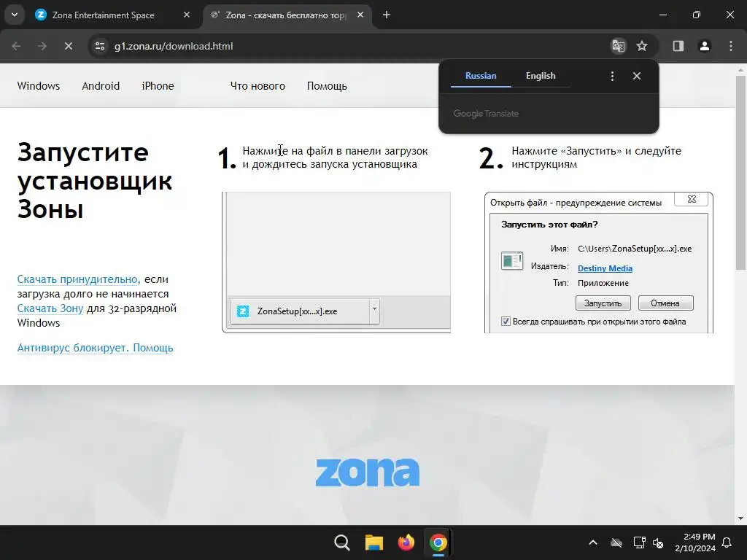Viewport: 747px width, 560px height.
Task: Click the scrollbar down arrow
Action: tap(740, 518)
